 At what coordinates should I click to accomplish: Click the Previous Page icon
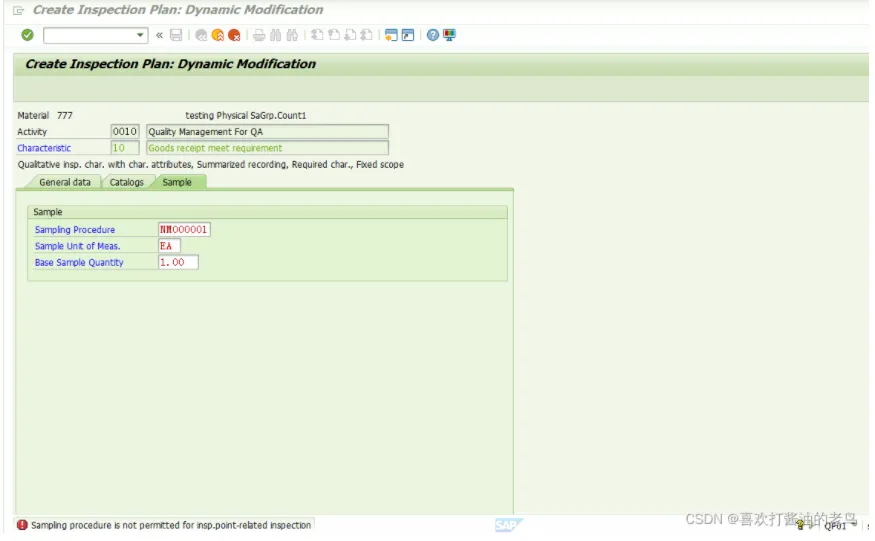334,35
